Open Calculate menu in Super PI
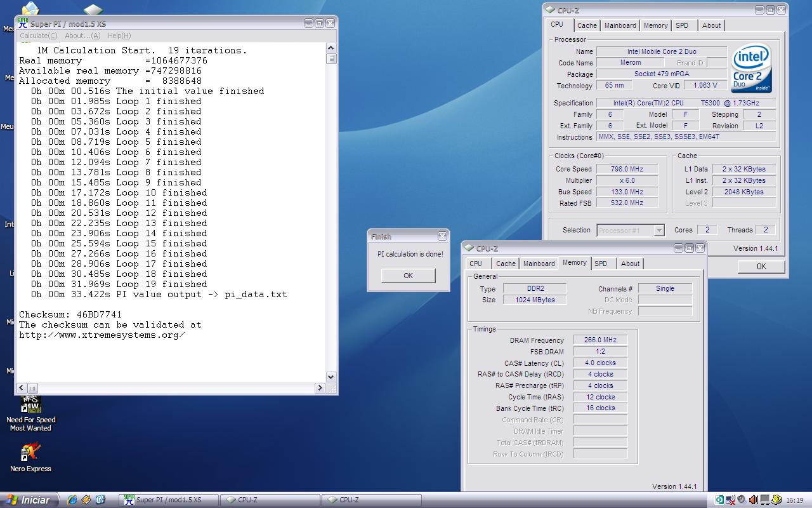 (38, 36)
